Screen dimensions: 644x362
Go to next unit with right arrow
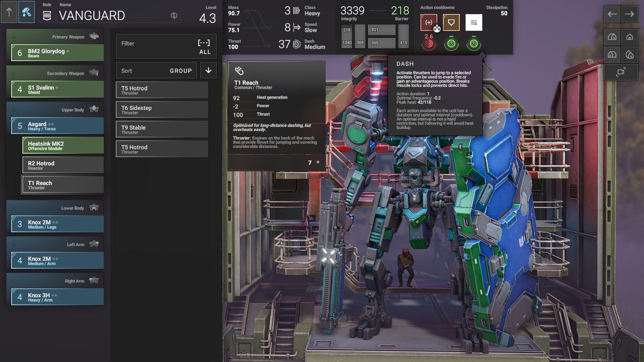[x=629, y=14]
